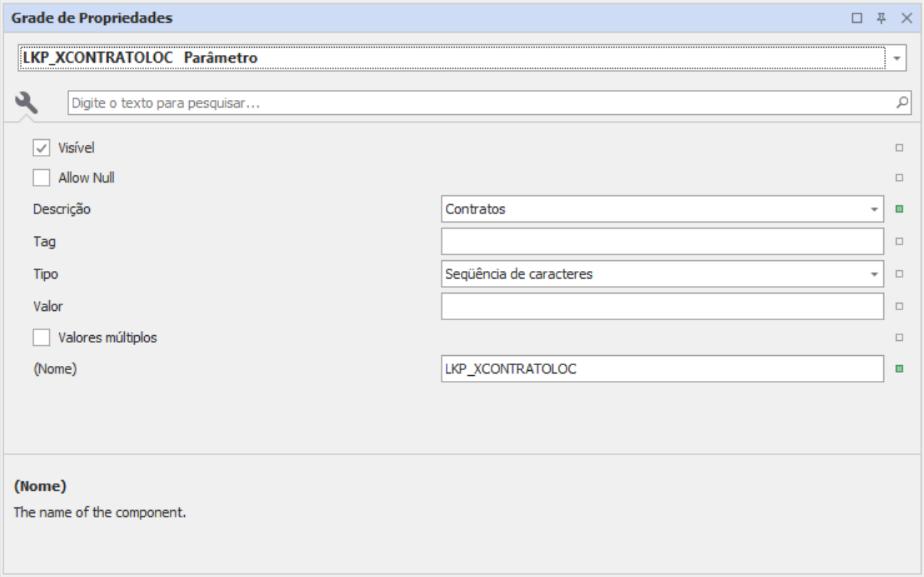Enable the Allow Null checkbox

tap(41, 178)
